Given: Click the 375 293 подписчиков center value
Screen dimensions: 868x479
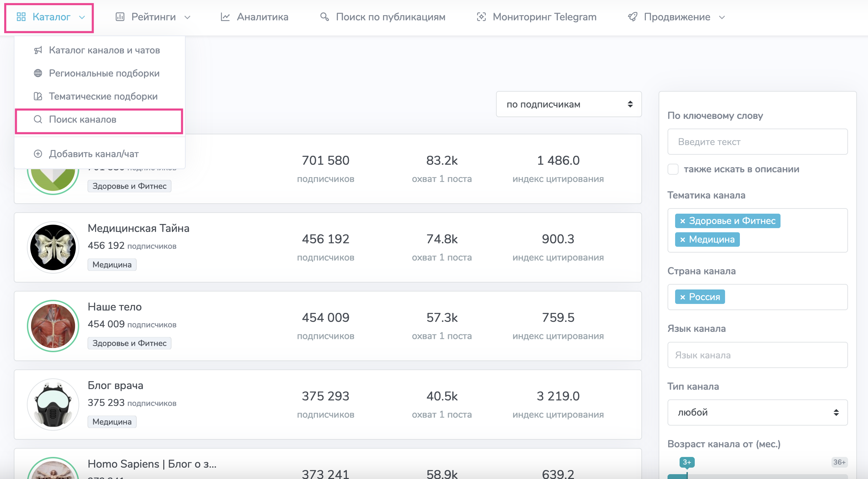Looking at the screenshot, I should pyautogui.click(x=325, y=396).
